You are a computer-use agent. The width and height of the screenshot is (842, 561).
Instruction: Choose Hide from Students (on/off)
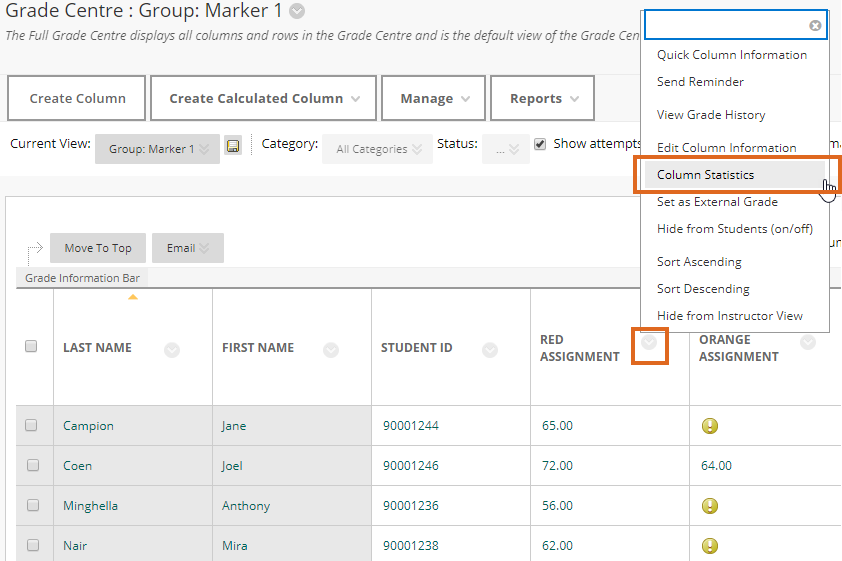coord(735,229)
